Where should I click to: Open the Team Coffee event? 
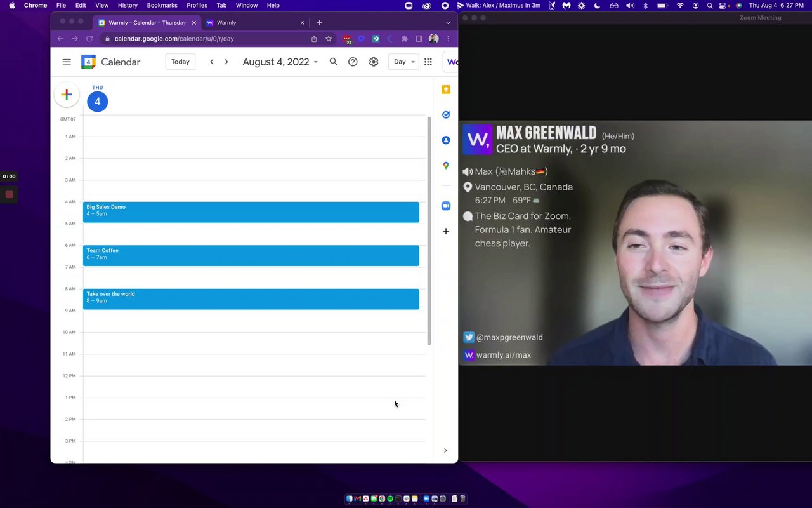coord(251,255)
